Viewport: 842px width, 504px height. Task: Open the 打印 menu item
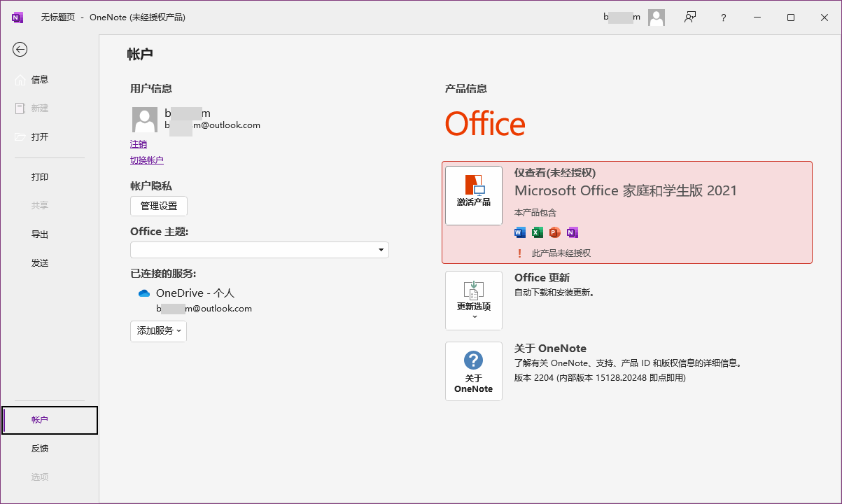(40, 177)
